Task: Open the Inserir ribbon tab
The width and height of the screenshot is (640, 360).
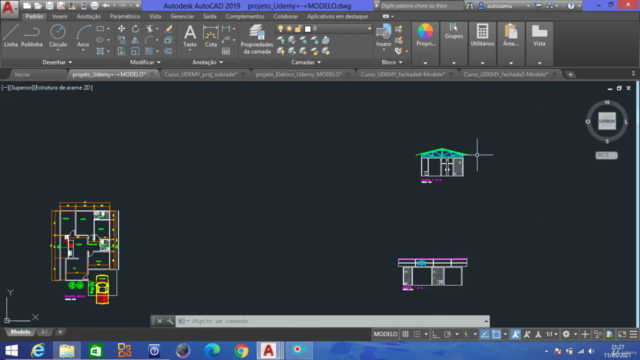Action: tap(60, 16)
